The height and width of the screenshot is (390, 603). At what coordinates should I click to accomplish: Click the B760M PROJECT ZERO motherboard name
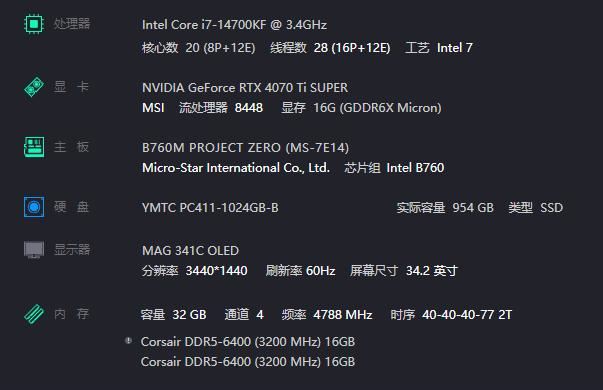[x=245, y=148]
